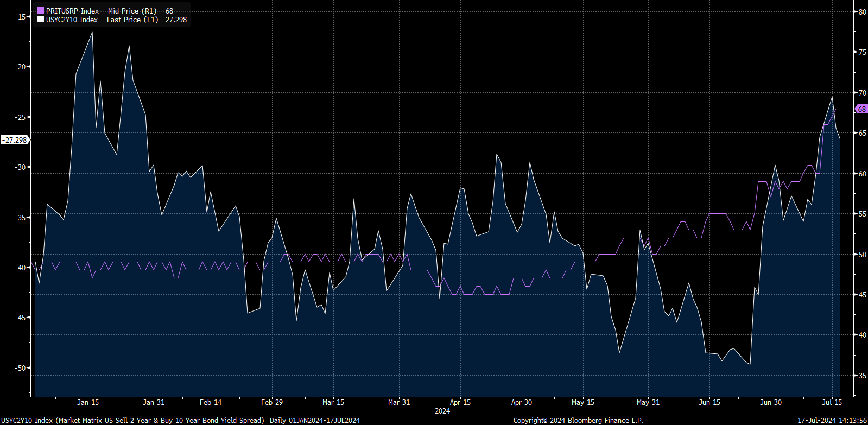Click the Jun 15 date axis label

[x=709, y=402]
